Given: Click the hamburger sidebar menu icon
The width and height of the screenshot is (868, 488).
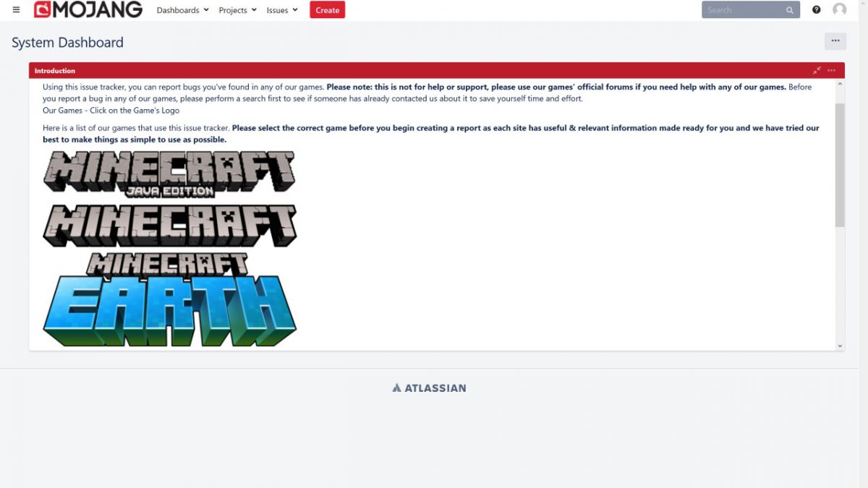Looking at the screenshot, I should 15,9.
